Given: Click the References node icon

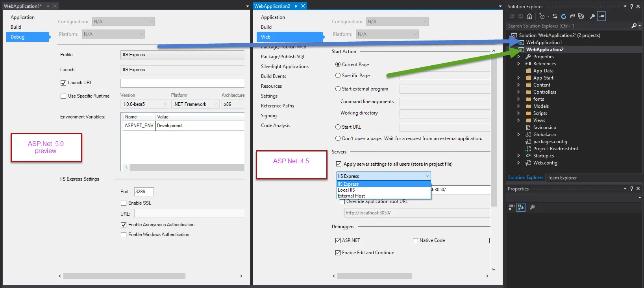Looking at the screenshot, I should (x=528, y=64).
